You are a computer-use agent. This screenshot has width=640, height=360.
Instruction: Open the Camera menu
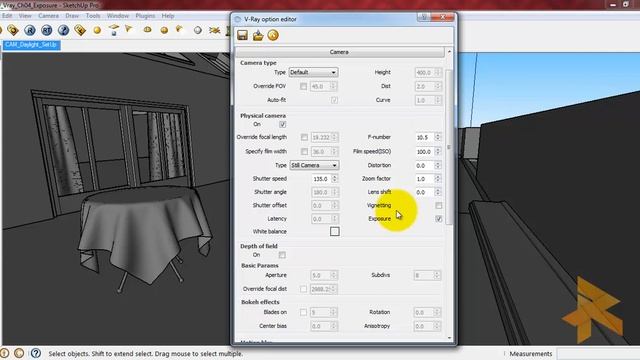(x=49, y=16)
